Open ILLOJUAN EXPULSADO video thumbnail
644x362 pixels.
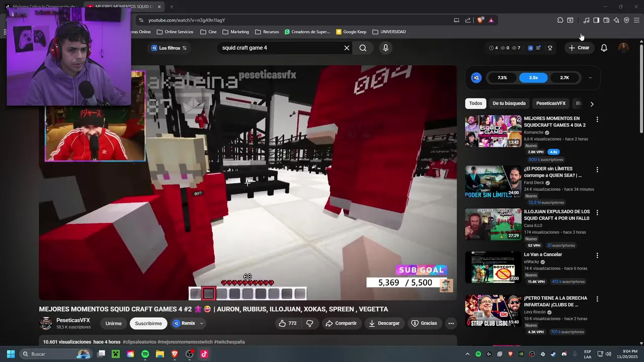click(493, 224)
